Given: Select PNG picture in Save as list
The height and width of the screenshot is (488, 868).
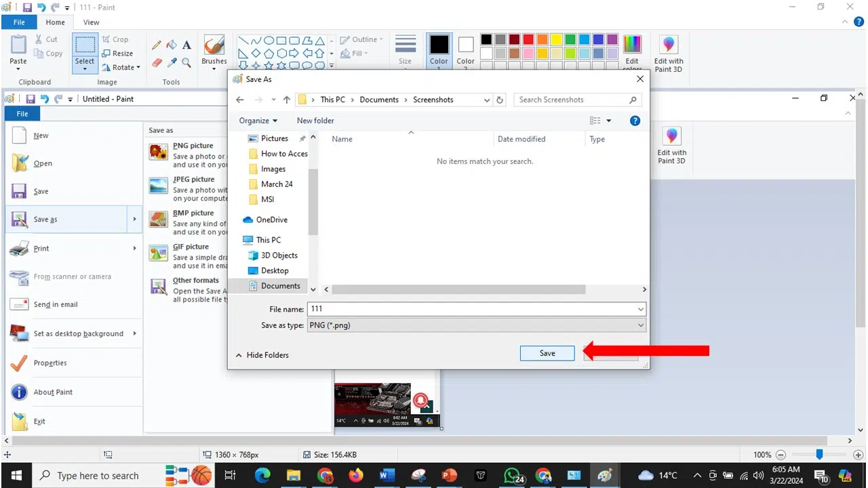Looking at the screenshot, I should (x=186, y=155).
